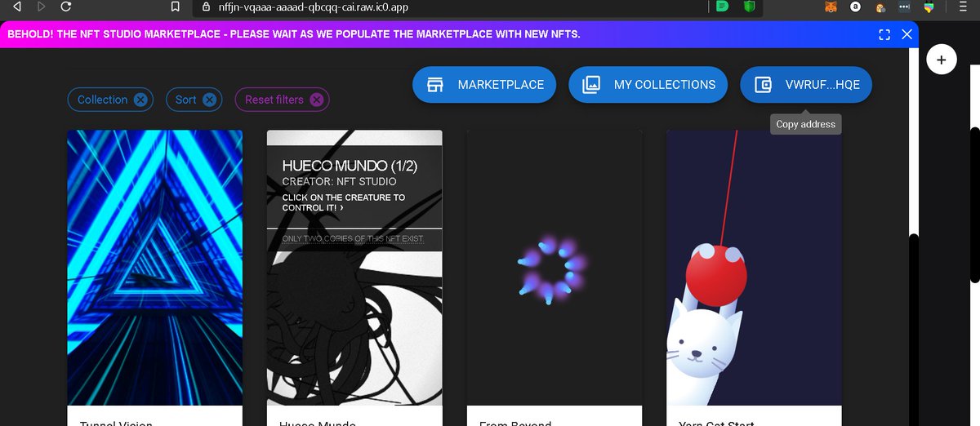Open the From Beyond NFT artwork
This screenshot has width=980, height=426.
click(x=554, y=268)
